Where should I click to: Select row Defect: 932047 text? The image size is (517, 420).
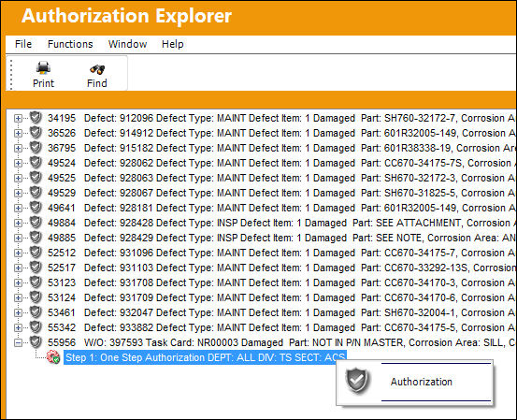[x=299, y=312]
